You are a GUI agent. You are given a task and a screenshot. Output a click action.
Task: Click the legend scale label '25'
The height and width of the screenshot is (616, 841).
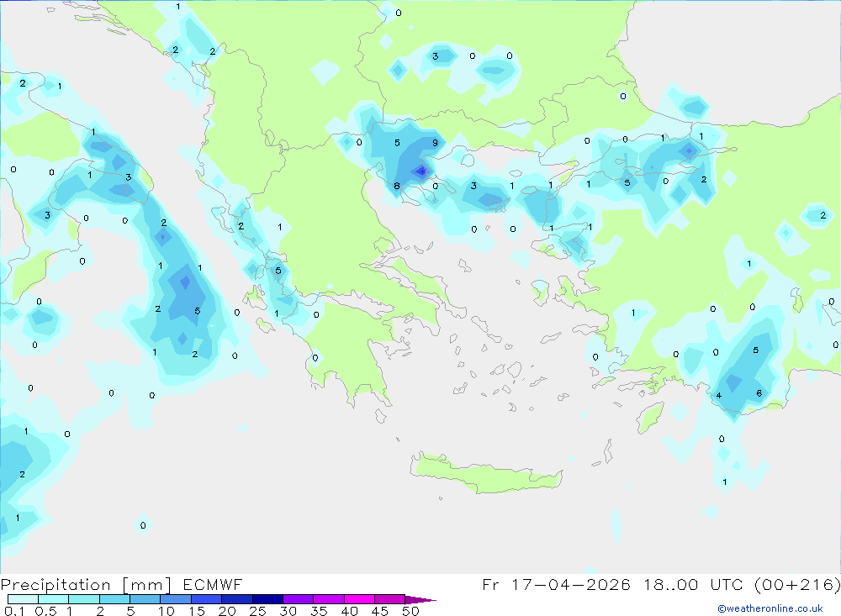[x=257, y=611]
